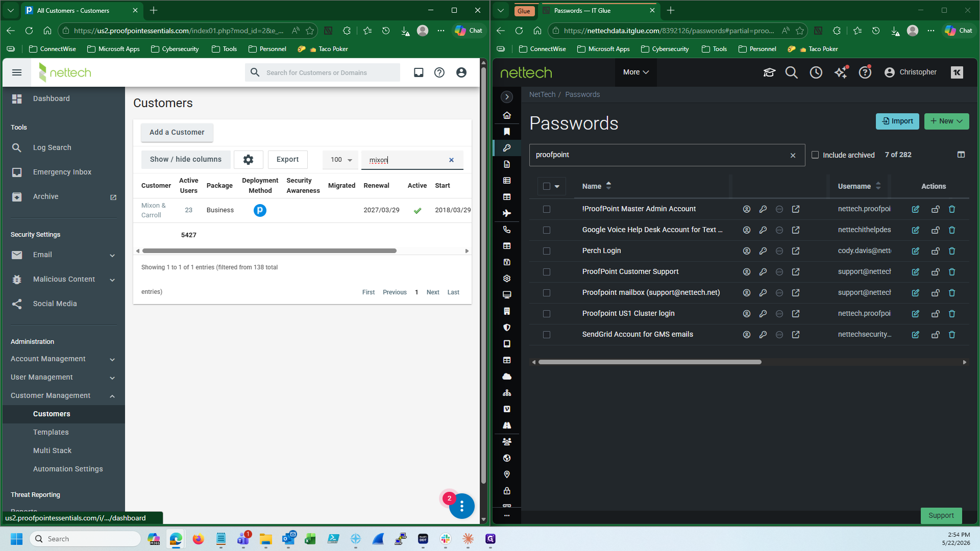Open the New password dropdown
Viewport: 980px width, 551px height.
tap(946, 121)
